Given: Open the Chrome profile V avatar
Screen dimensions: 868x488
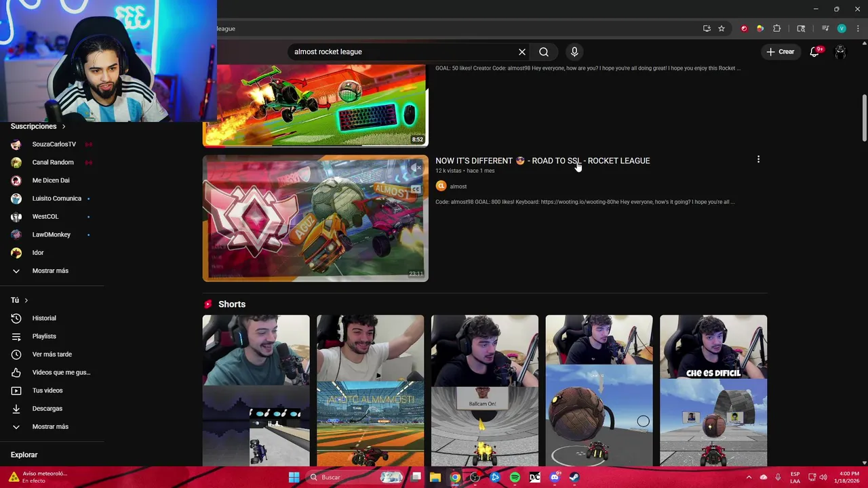Looking at the screenshot, I should coord(842,28).
